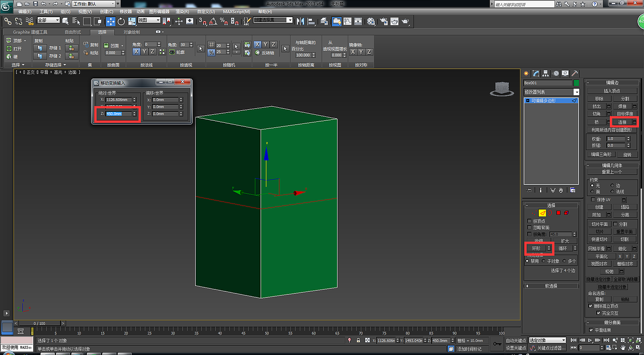Open the named selection sets dropdown

[273, 20]
